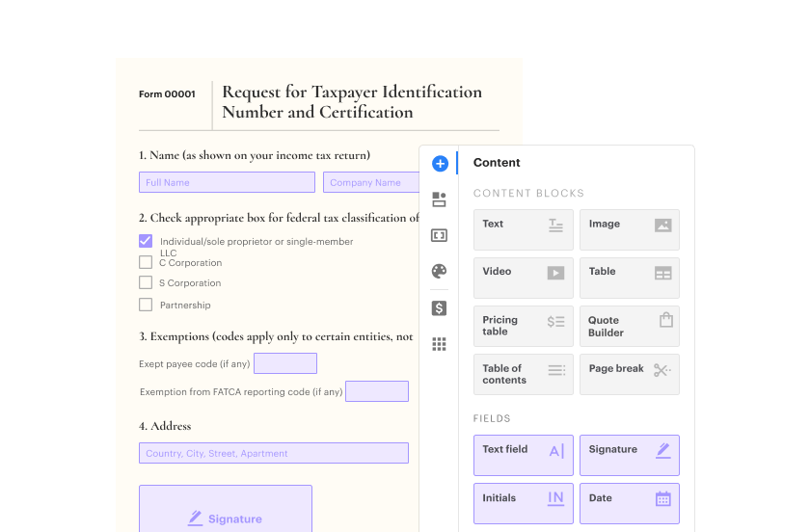Image resolution: width=810 pixels, height=532 pixels.
Task: Click the 'Form 00001' label
Action: (x=168, y=94)
